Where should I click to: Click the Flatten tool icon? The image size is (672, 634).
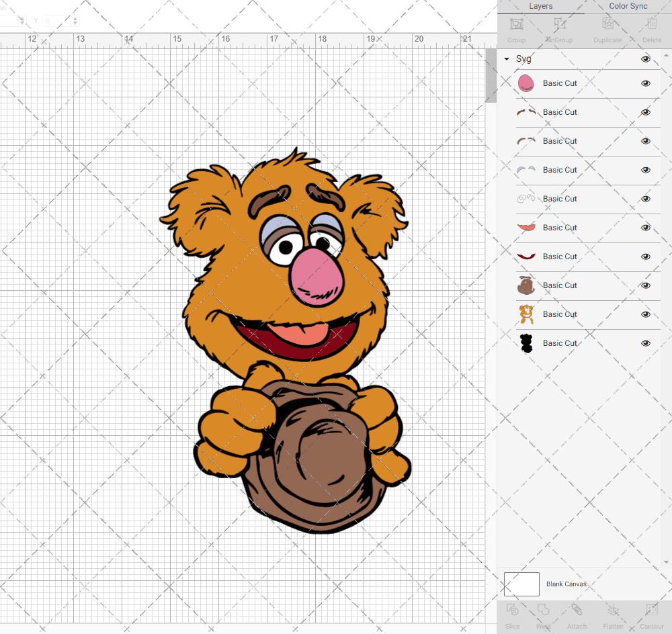(614, 610)
